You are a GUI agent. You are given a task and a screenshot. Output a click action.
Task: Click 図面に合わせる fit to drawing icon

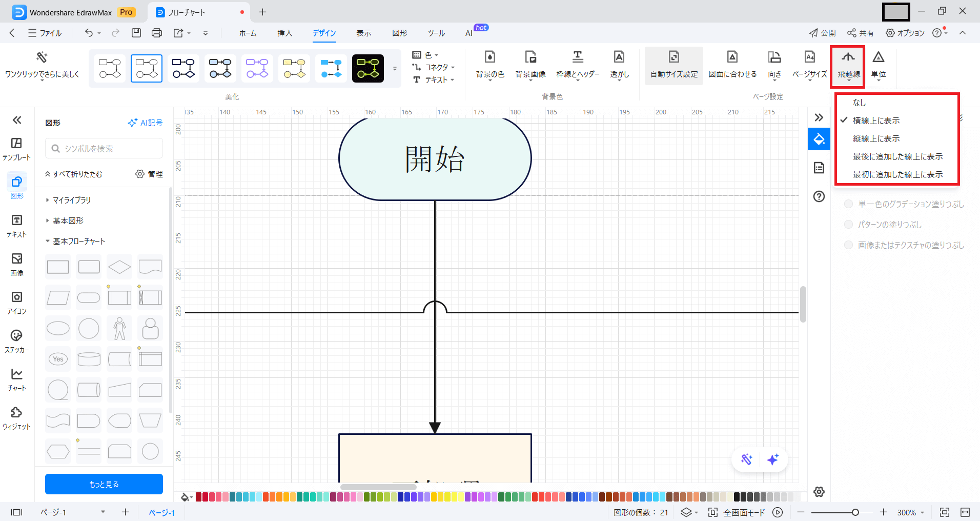732,57
